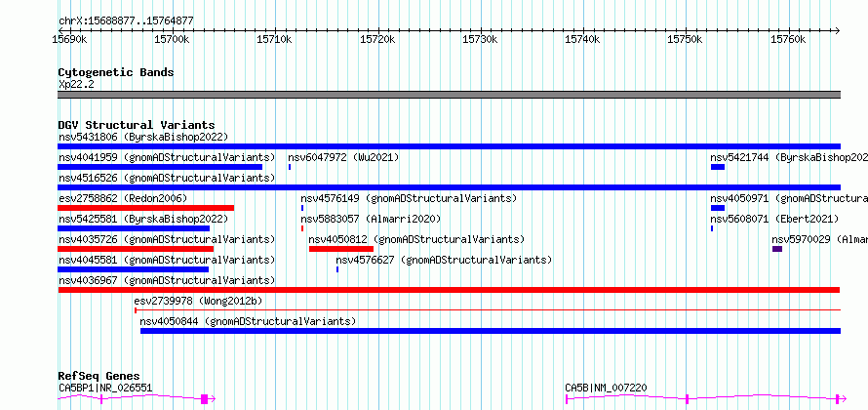Open variant label esv2739978 (Wong2012b)

click(x=198, y=301)
